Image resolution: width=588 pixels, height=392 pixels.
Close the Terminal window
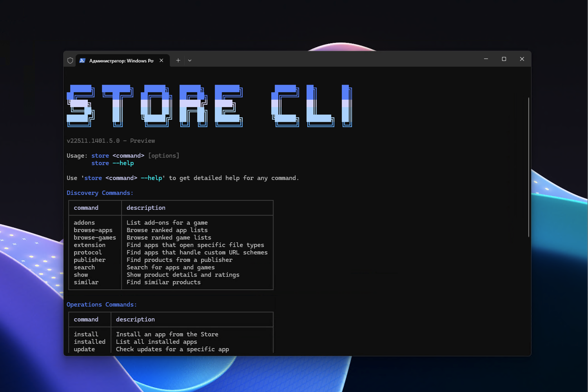522,59
